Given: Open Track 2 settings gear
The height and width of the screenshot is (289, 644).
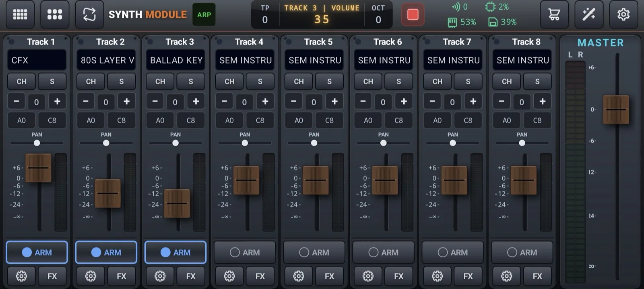Looking at the screenshot, I should tap(91, 276).
